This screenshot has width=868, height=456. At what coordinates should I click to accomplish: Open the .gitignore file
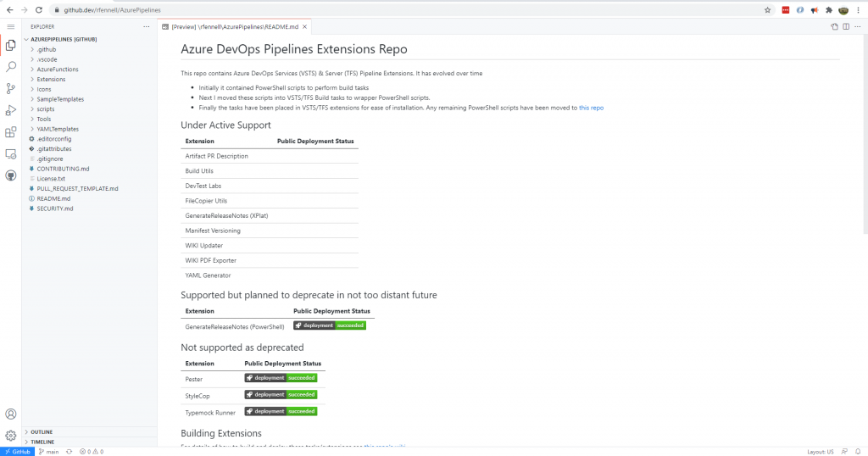point(89,158)
